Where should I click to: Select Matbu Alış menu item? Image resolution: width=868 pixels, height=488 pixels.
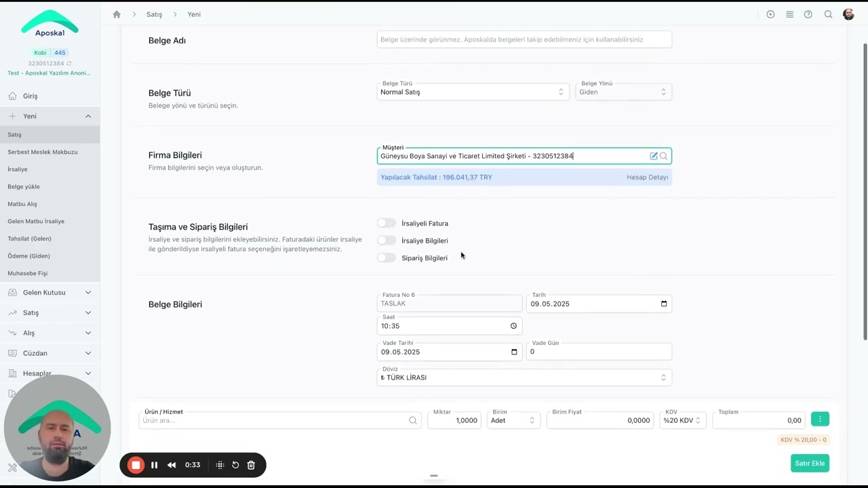22,204
